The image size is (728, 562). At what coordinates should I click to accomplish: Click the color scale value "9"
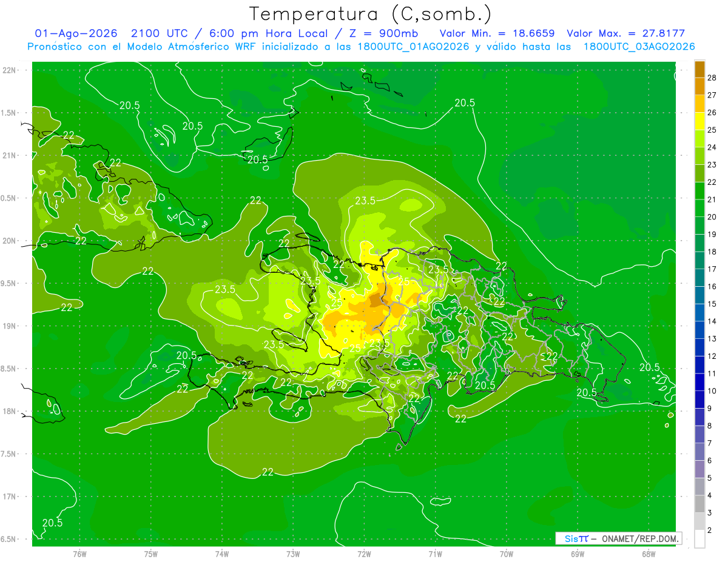710,409
